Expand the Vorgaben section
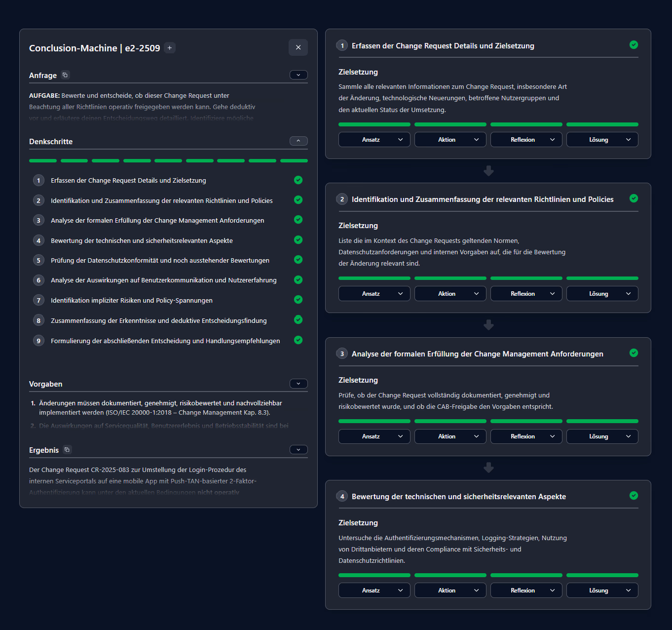672x630 pixels. point(299,384)
